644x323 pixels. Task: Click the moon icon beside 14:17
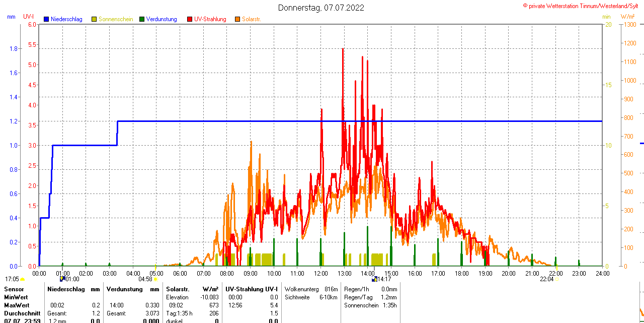374,279
